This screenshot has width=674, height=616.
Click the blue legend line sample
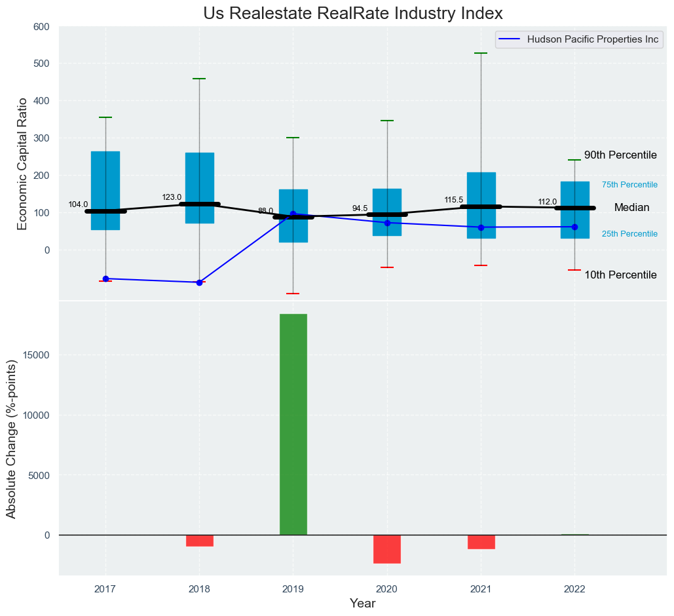click(x=510, y=39)
